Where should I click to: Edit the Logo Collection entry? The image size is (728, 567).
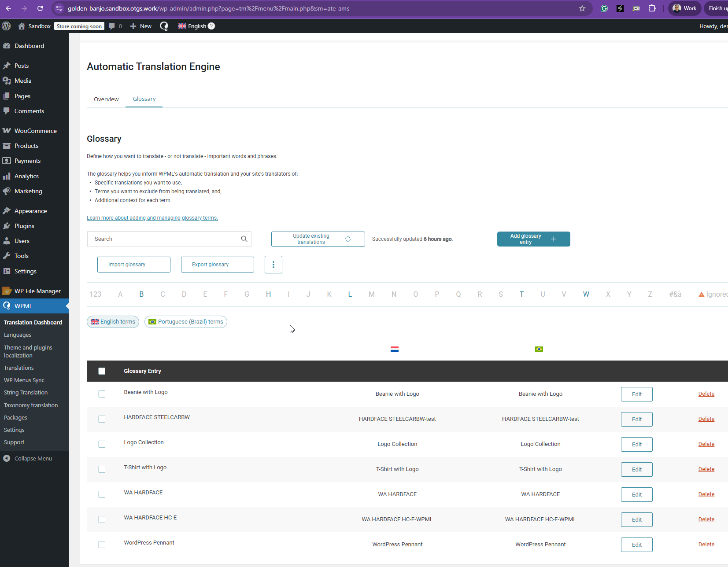click(x=637, y=444)
